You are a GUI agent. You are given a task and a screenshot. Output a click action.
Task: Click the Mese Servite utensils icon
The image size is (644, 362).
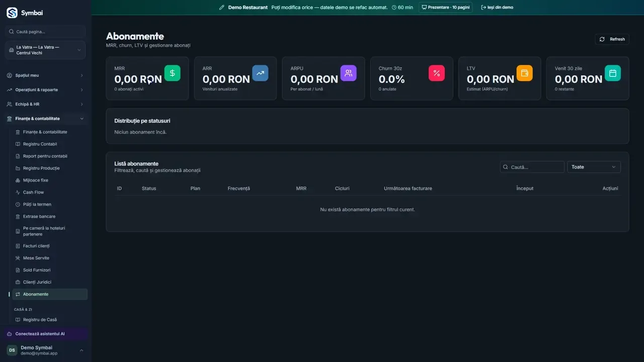point(18,258)
